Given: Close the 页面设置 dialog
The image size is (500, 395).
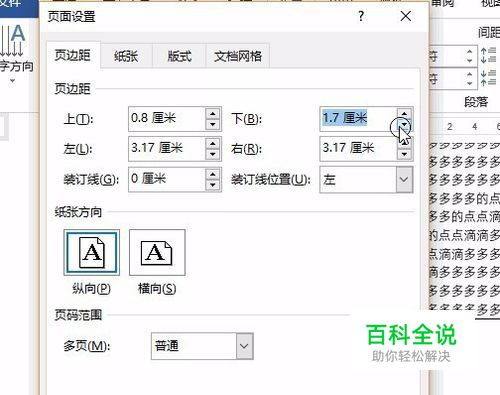Looking at the screenshot, I should point(406,16).
